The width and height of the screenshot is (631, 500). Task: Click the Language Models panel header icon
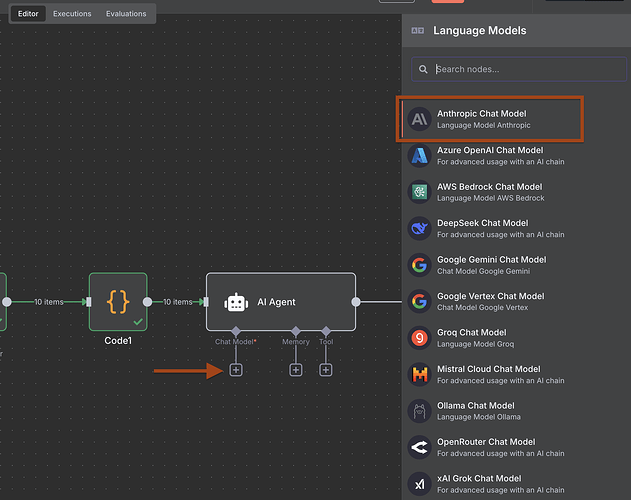coord(417,31)
